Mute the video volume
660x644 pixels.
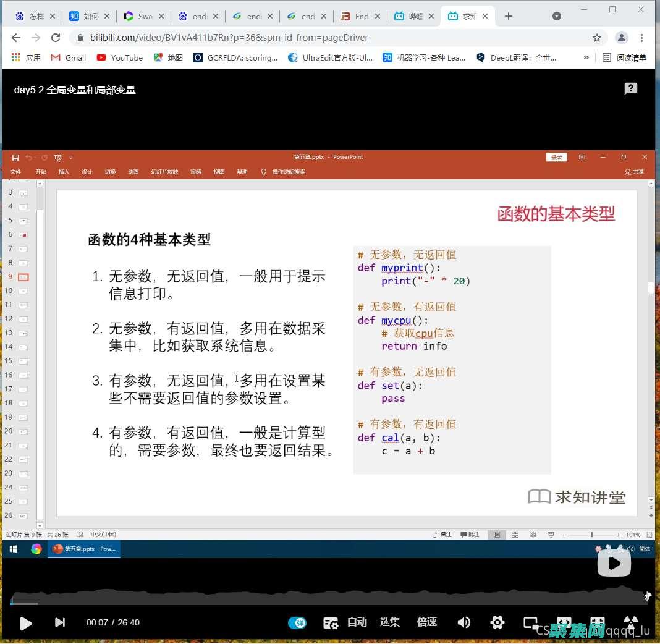464,622
